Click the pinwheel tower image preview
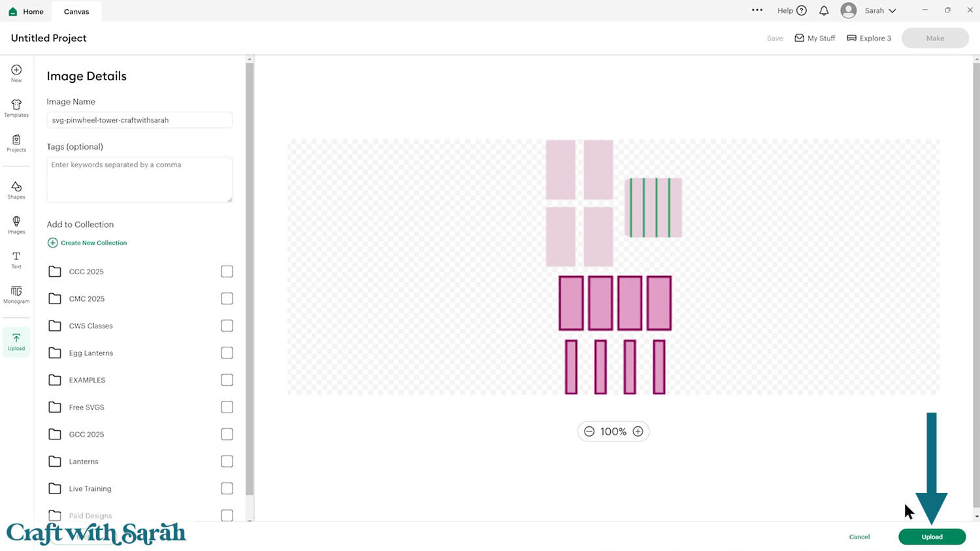This screenshot has width=980, height=551. (x=613, y=267)
